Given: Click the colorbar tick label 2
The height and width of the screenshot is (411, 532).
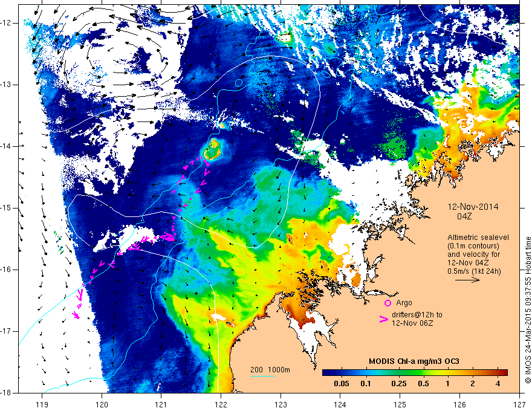Looking at the screenshot, I should [473, 384].
